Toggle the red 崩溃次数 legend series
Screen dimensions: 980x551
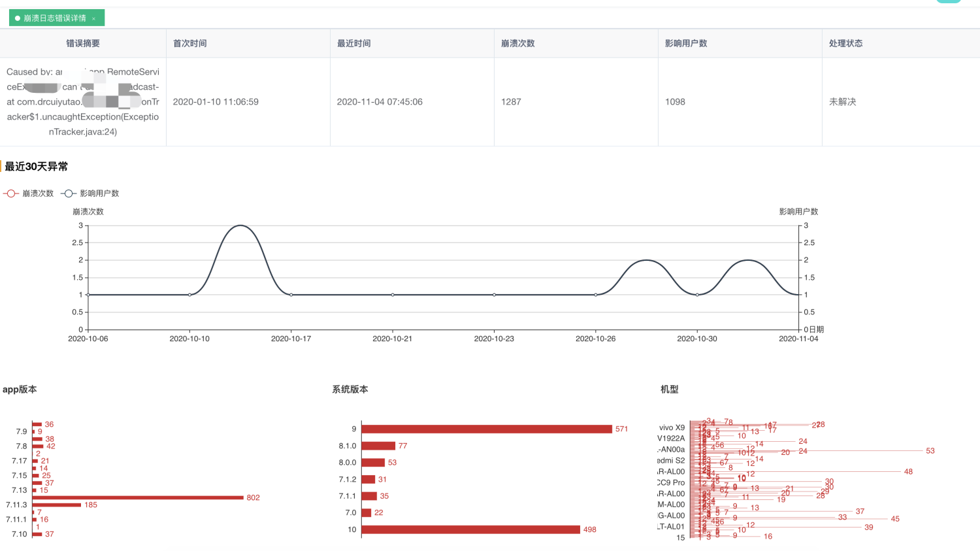(29, 193)
